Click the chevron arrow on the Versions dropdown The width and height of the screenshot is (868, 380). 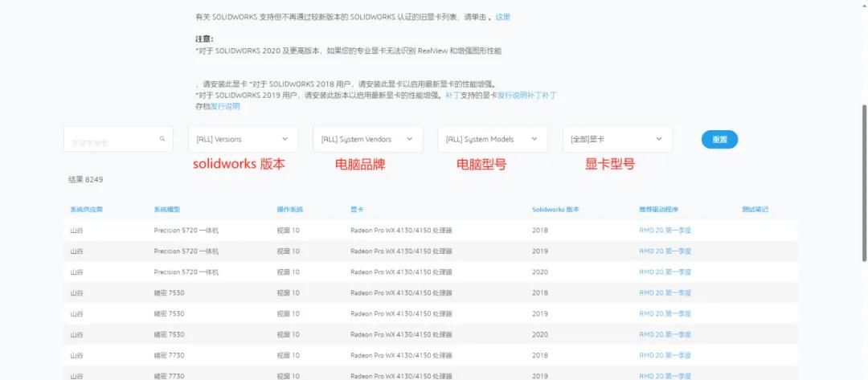[x=285, y=139]
